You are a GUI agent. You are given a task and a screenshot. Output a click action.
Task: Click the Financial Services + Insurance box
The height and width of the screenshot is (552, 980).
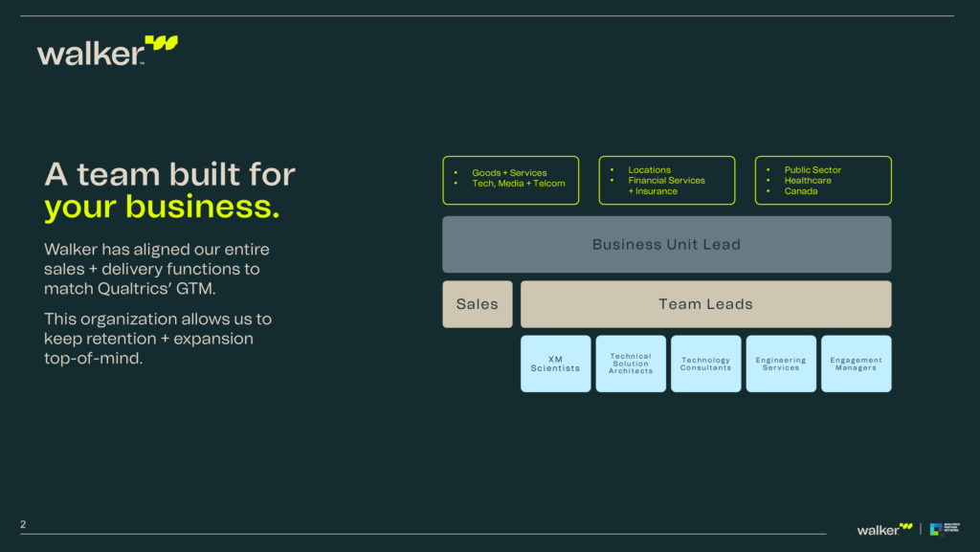[x=667, y=181]
